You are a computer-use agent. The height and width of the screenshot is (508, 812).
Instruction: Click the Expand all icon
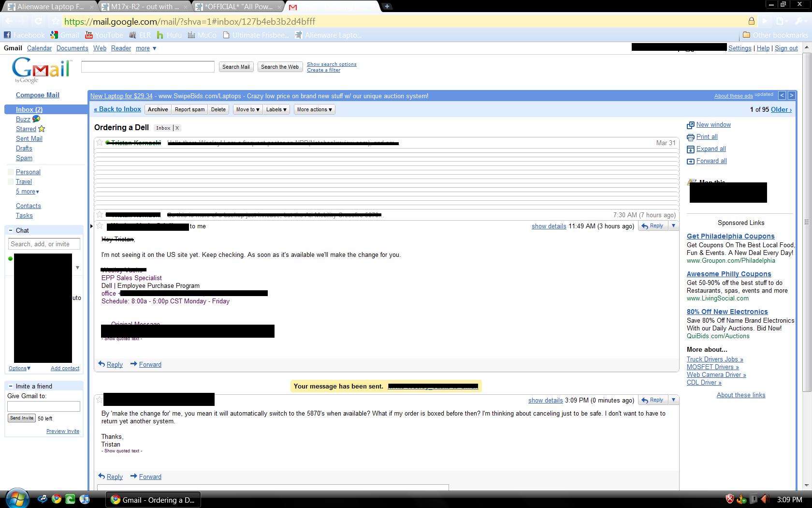click(x=691, y=149)
